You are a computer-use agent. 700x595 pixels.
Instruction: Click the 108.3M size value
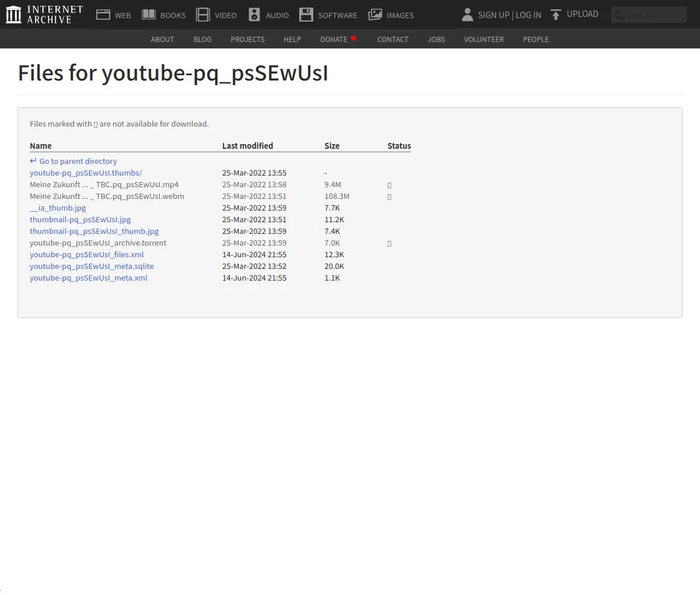337,196
